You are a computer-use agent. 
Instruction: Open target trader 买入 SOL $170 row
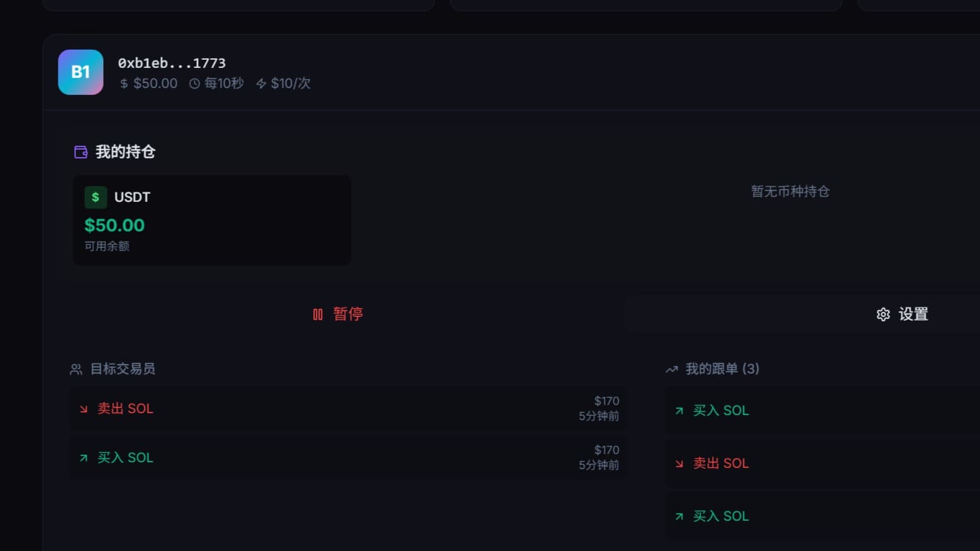(x=347, y=458)
